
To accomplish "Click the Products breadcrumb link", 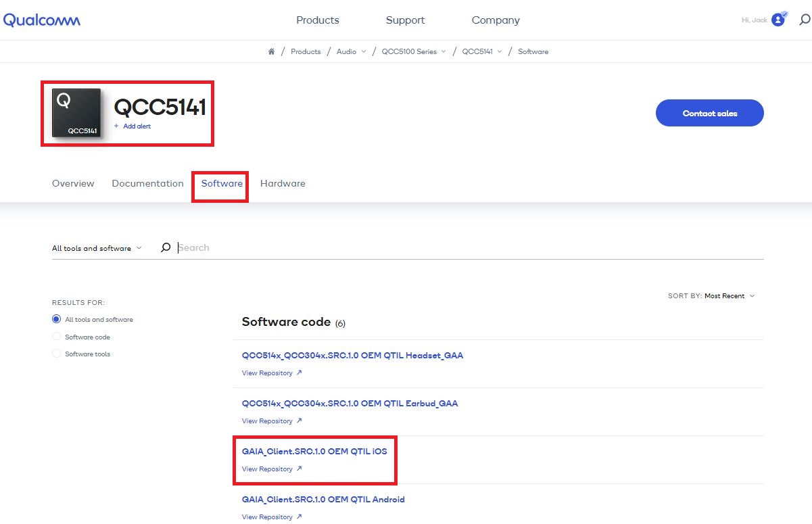I will pos(306,51).
